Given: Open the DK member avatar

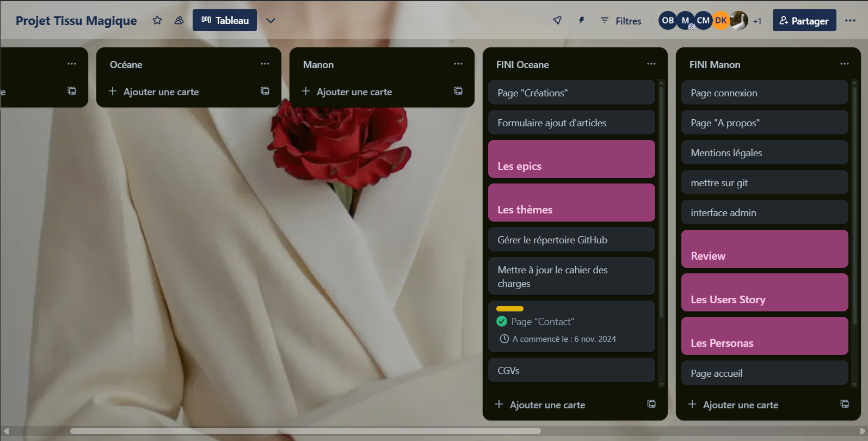Looking at the screenshot, I should pos(721,21).
